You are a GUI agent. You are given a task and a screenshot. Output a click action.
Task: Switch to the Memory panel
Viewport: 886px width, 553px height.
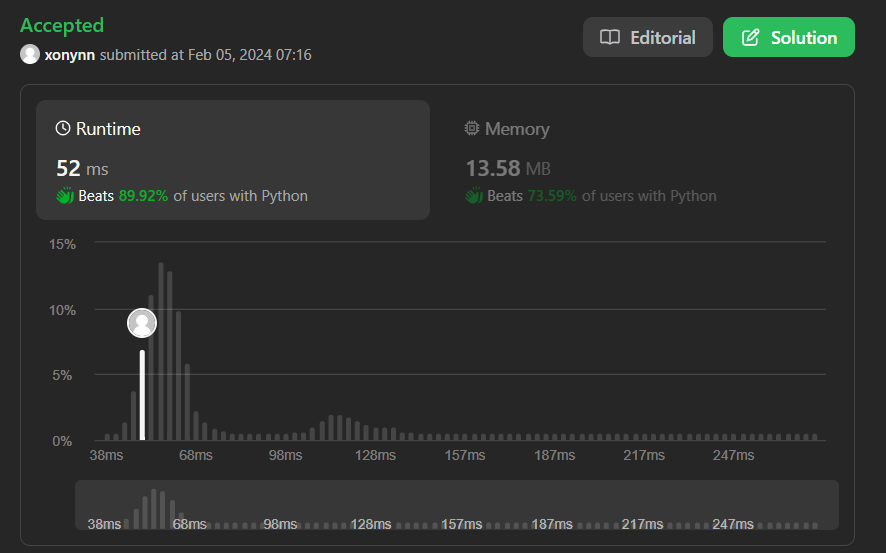click(641, 160)
